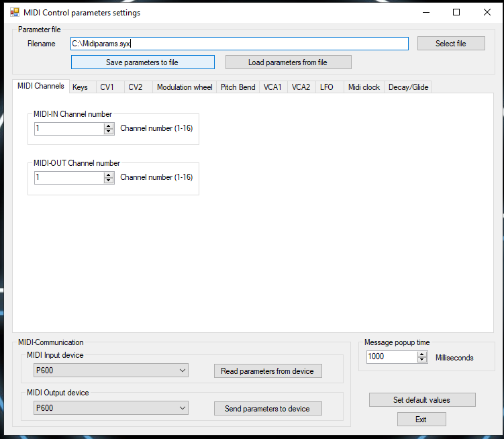Switch to the Modulation wheel tab
The height and width of the screenshot is (439, 504).
[x=185, y=87]
